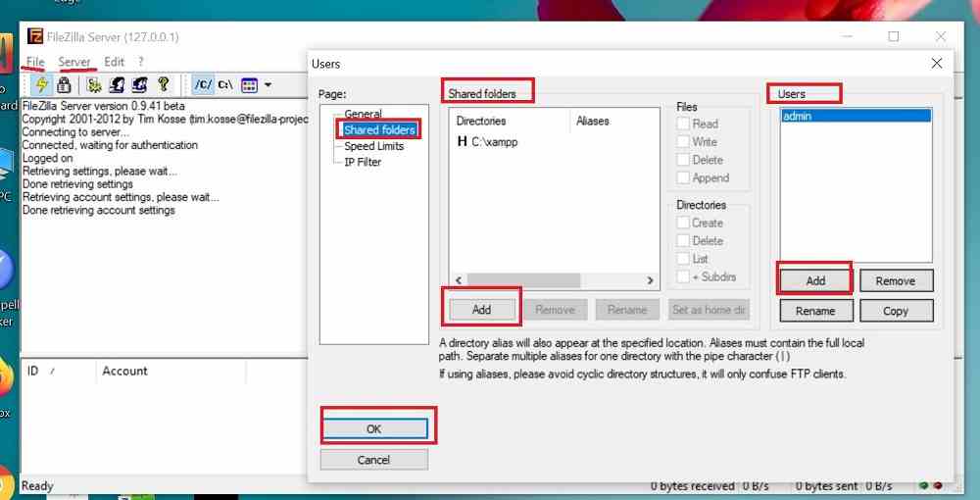Image resolution: width=980 pixels, height=500 pixels.
Task: Open the Groups editor toolbar icon
Action: pos(140,85)
